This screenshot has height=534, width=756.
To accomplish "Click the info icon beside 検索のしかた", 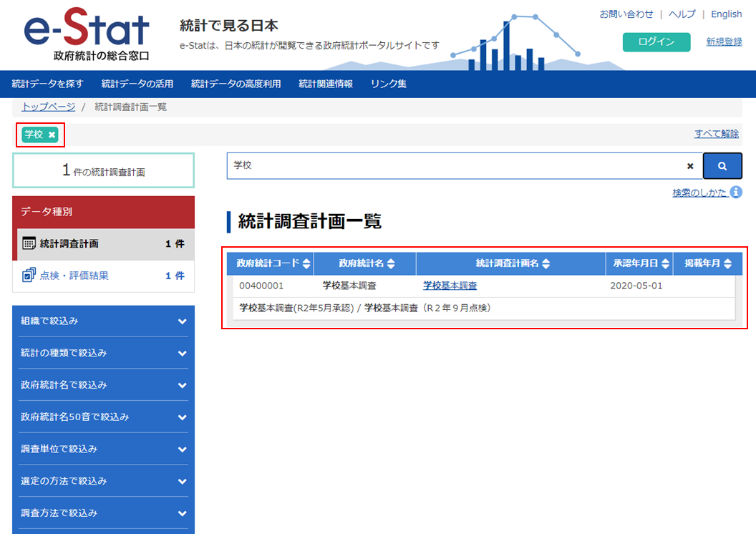I will click(736, 193).
